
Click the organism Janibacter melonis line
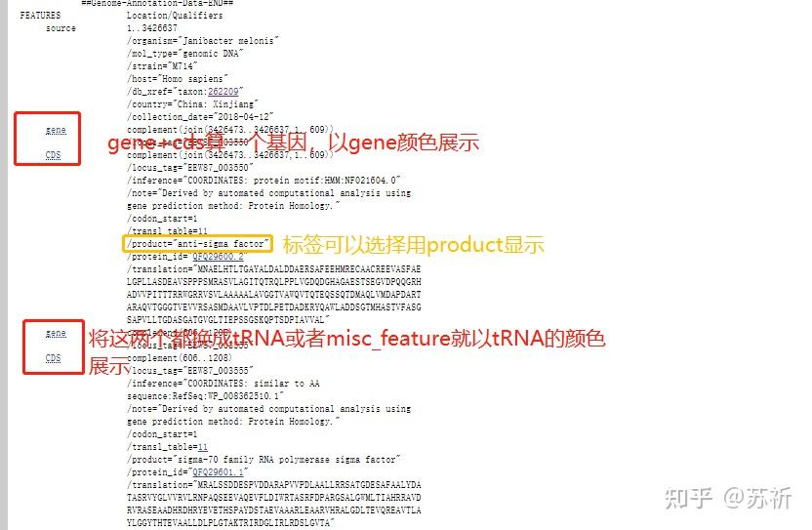click(x=202, y=40)
